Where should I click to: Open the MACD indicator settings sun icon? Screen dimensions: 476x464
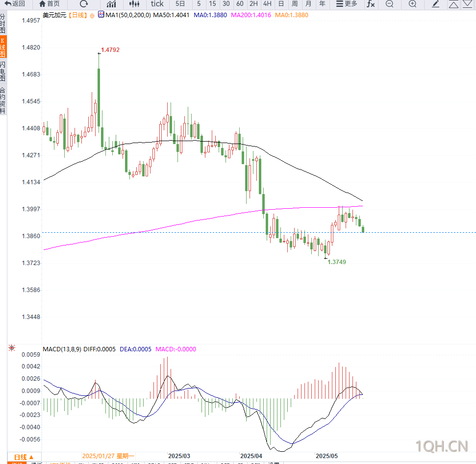coord(12,348)
